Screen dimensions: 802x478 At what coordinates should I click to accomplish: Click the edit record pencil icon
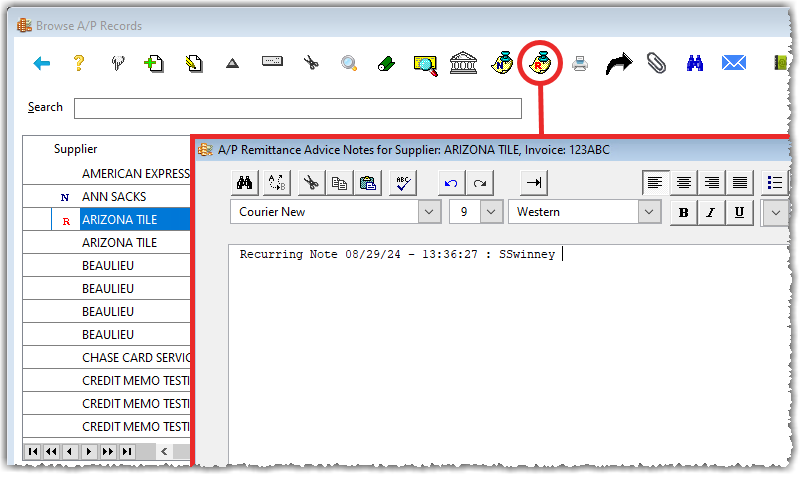(x=194, y=64)
